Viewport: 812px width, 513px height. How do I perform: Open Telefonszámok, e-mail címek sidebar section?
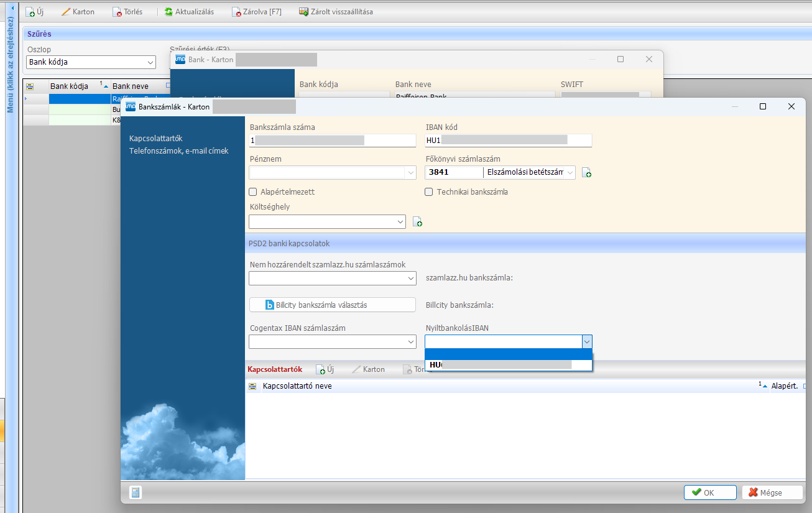coord(178,150)
